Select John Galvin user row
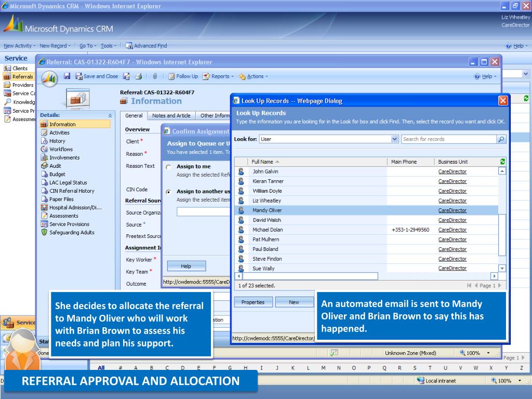This screenshot has width=532, height=399. point(366,171)
